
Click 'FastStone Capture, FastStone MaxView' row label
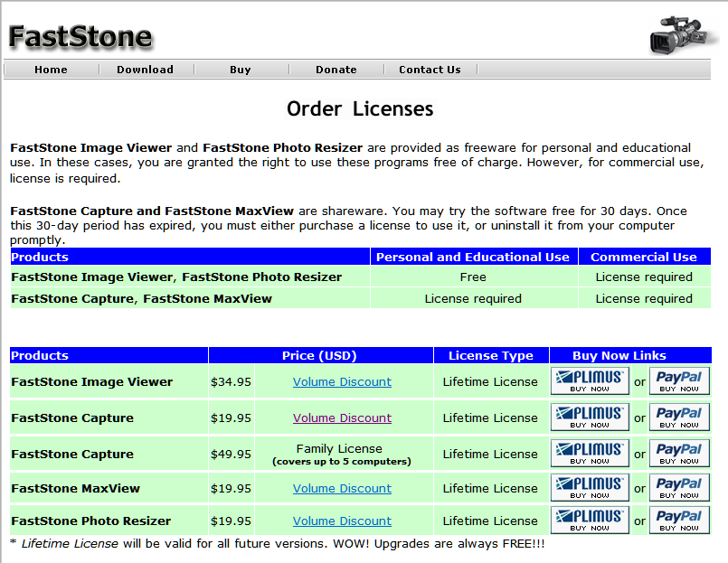[x=142, y=299]
